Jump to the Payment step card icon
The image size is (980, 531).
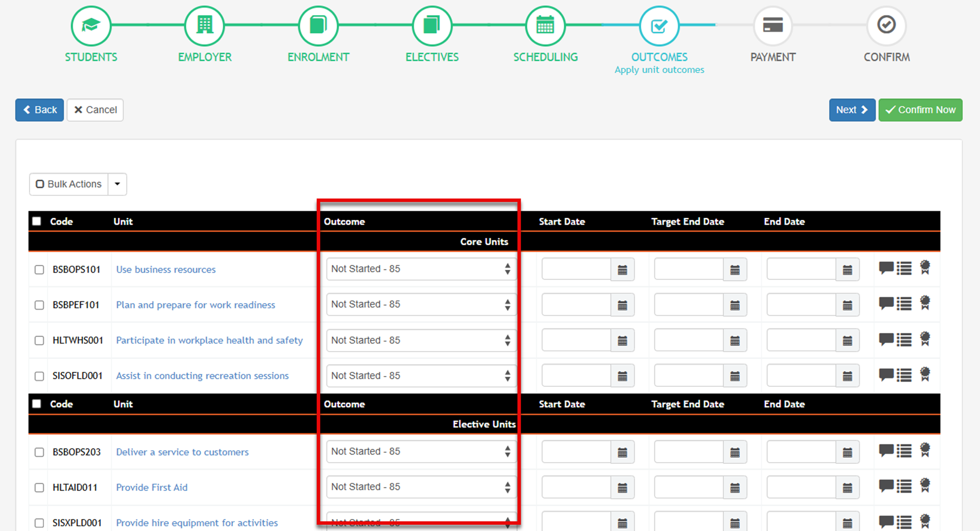pyautogui.click(x=773, y=26)
